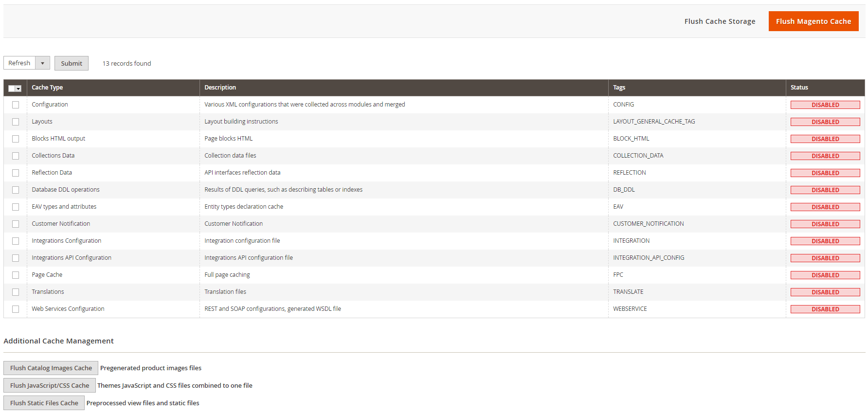Tick the Collections Data checkbox
868x414 pixels.
tap(16, 156)
